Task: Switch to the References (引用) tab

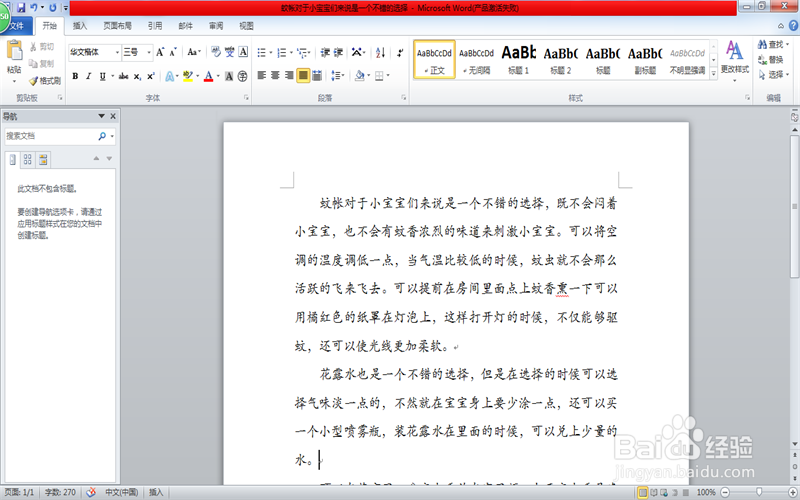Action: click(x=155, y=26)
